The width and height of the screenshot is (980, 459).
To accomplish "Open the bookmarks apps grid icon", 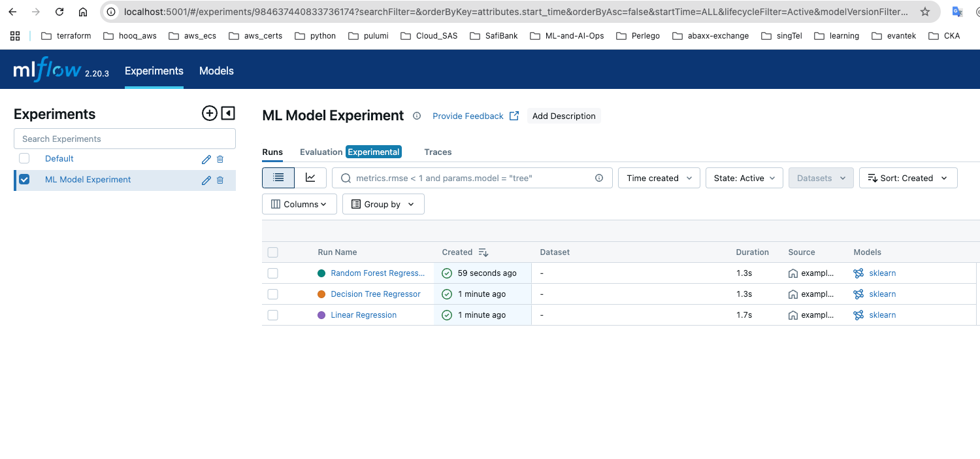I will tap(15, 36).
